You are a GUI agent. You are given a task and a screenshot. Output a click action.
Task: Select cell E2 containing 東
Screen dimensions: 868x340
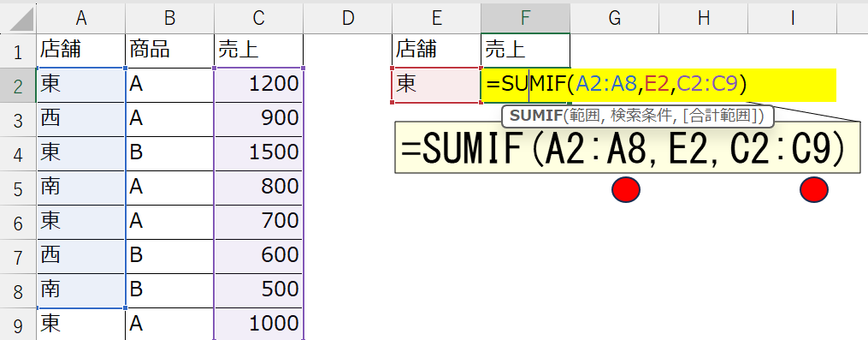pos(436,85)
